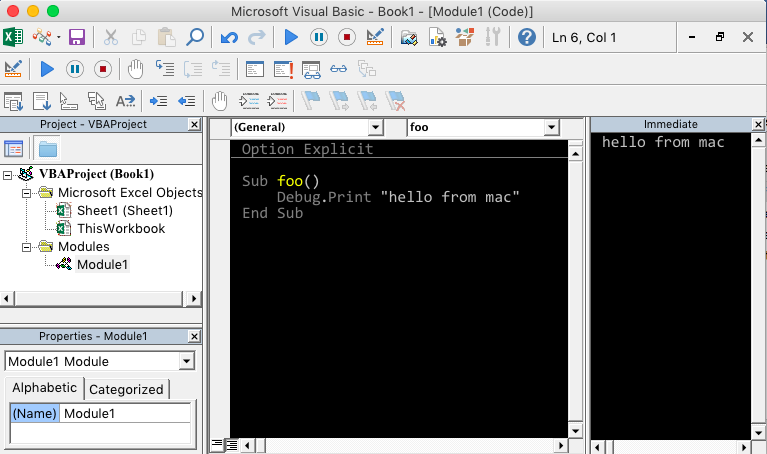767x454 pixels.
Task: Open the Immediate Window toolbar icon
Action: point(283,69)
